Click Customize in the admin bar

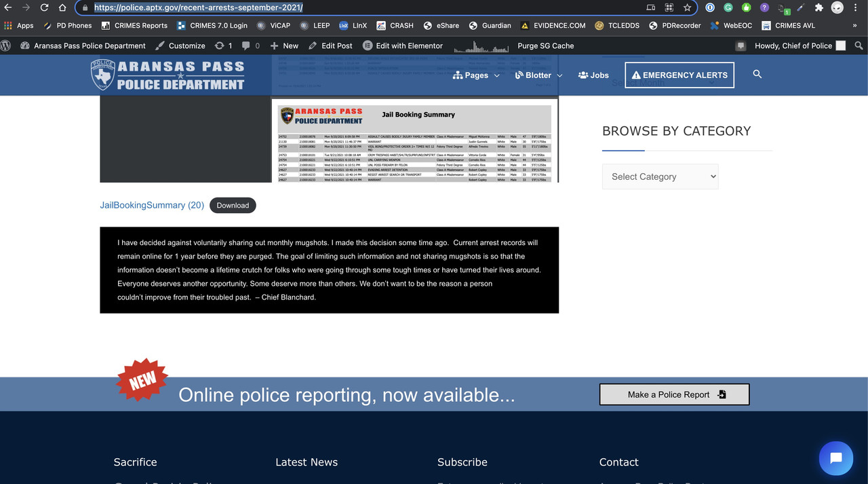[x=180, y=45]
